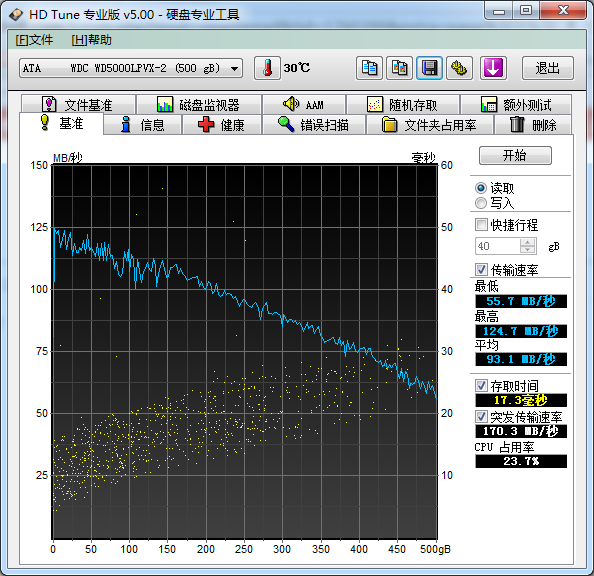
Task: Copy info to clipboard icon
Action: tap(369, 68)
